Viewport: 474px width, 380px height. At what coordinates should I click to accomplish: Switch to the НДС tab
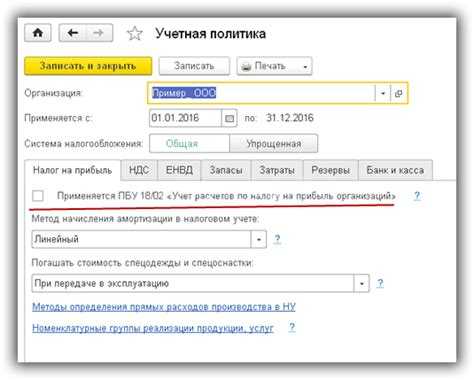click(139, 170)
